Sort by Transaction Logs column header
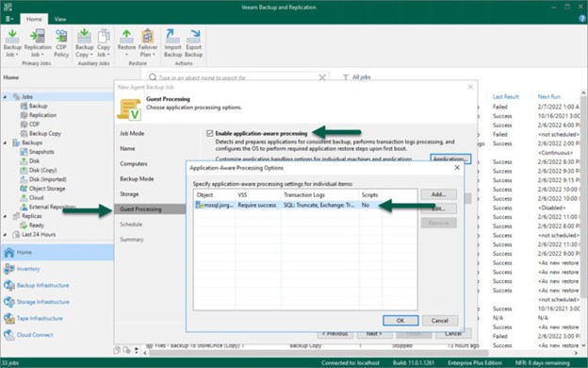The width and height of the screenshot is (588, 368). pyautogui.click(x=319, y=195)
